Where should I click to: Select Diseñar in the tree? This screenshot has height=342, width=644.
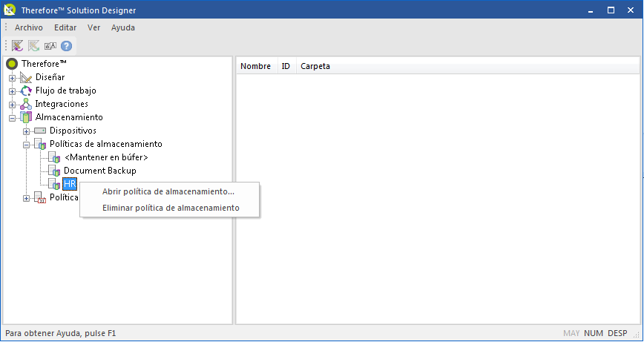[50, 77]
